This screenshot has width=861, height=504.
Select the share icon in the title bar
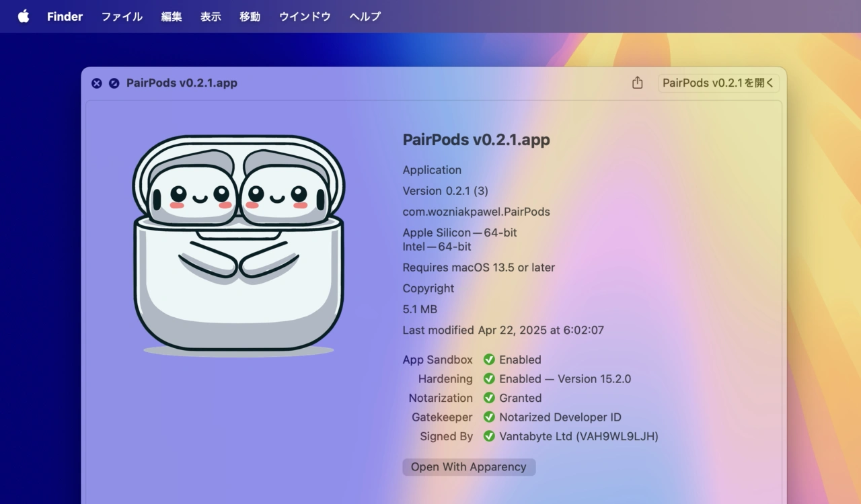point(636,82)
